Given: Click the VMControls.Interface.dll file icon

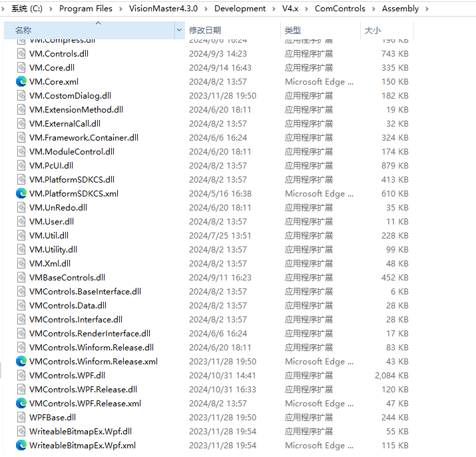Looking at the screenshot, I should click(21, 319).
